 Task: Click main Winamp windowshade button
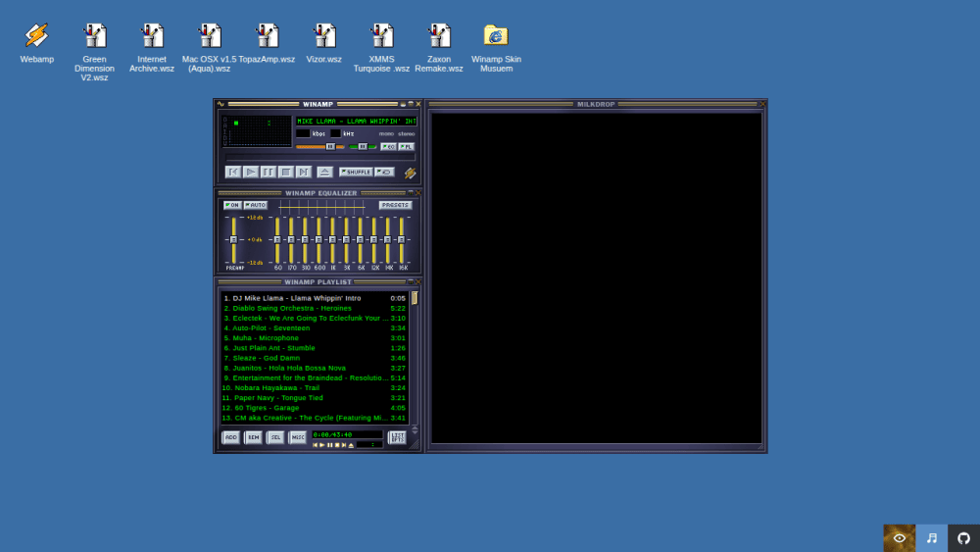411,104
